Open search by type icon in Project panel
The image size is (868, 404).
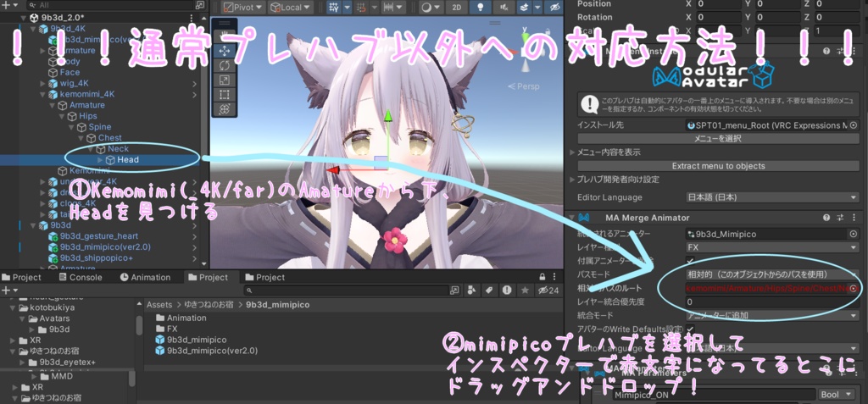[471, 290]
